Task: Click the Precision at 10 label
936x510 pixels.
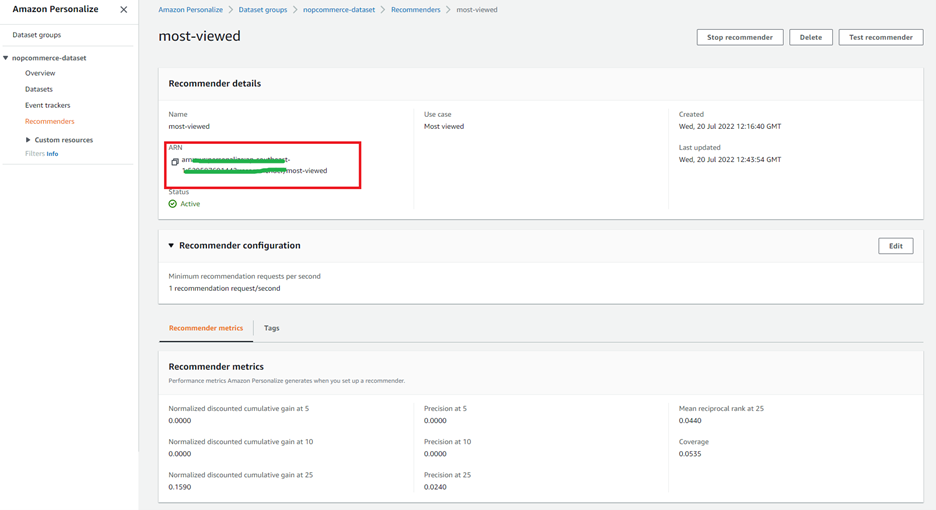Action: [448, 442]
